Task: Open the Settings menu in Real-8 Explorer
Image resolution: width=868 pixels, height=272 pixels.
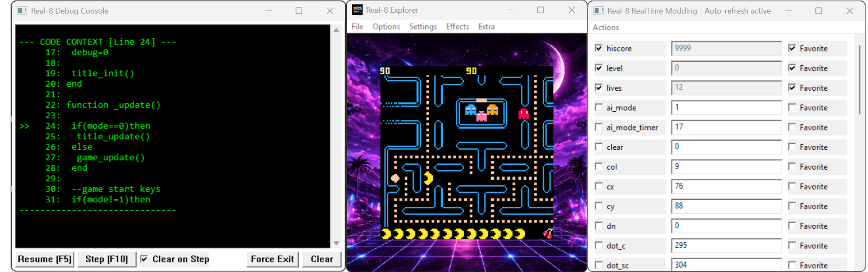Action: 423,27
